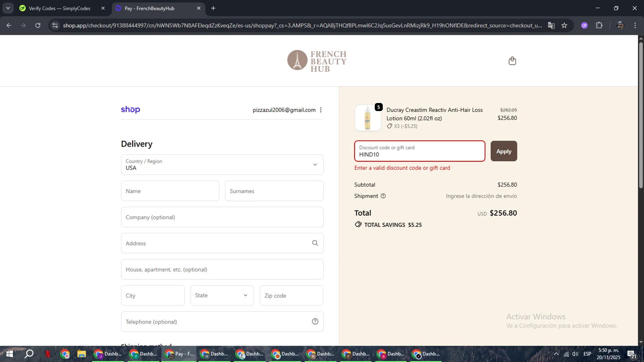The image size is (644, 362).
Task: Open the account options three-dot menu
Action: (x=321, y=110)
